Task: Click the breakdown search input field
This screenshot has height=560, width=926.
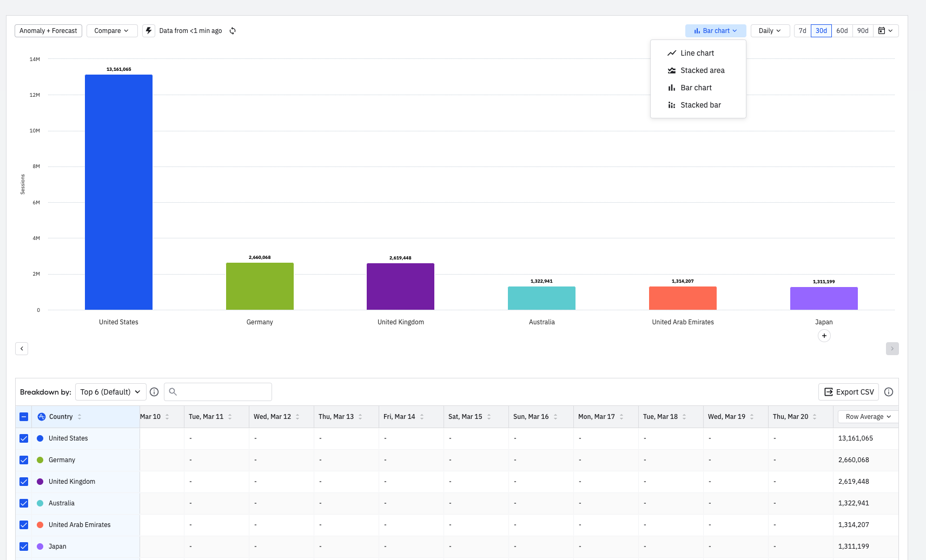Action: pyautogui.click(x=218, y=392)
